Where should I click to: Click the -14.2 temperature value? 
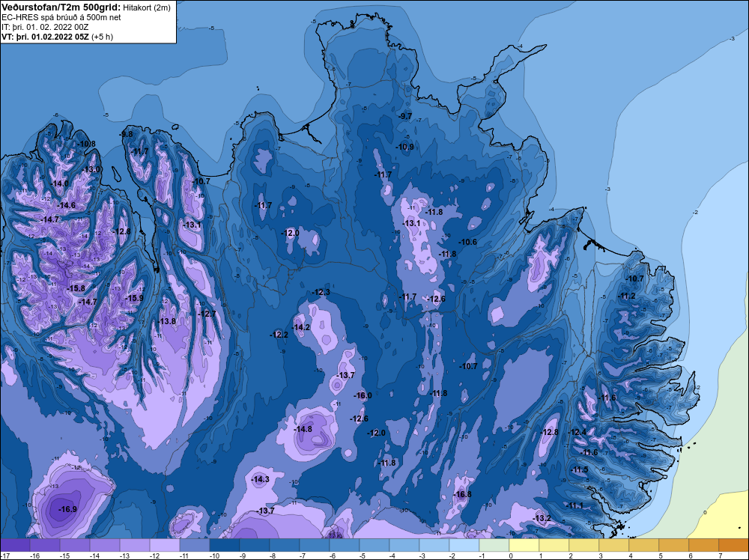click(x=301, y=327)
